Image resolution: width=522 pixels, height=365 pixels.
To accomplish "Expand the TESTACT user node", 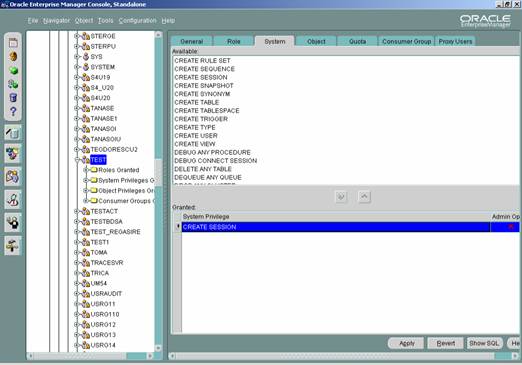I will pyautogui.click(x=77, y=211).
